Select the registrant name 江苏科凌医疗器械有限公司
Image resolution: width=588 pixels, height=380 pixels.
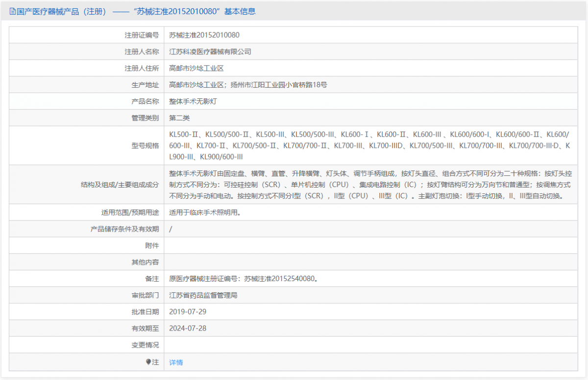coord(210,51)
